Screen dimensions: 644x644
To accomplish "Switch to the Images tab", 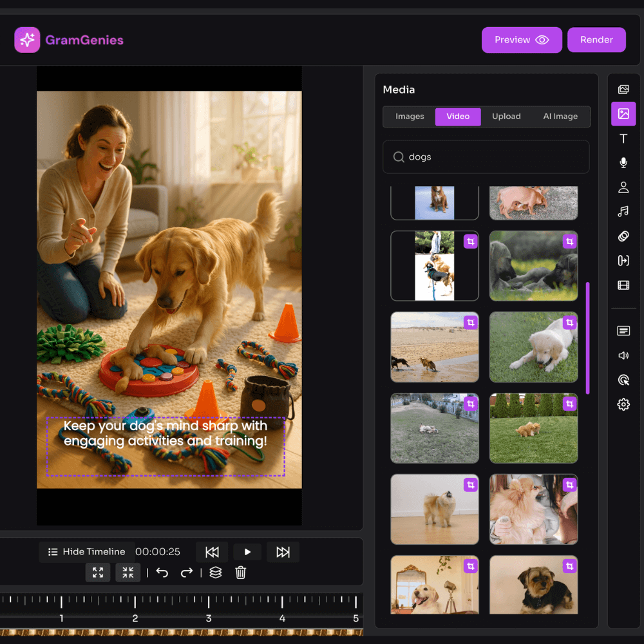I will point(410,117).
